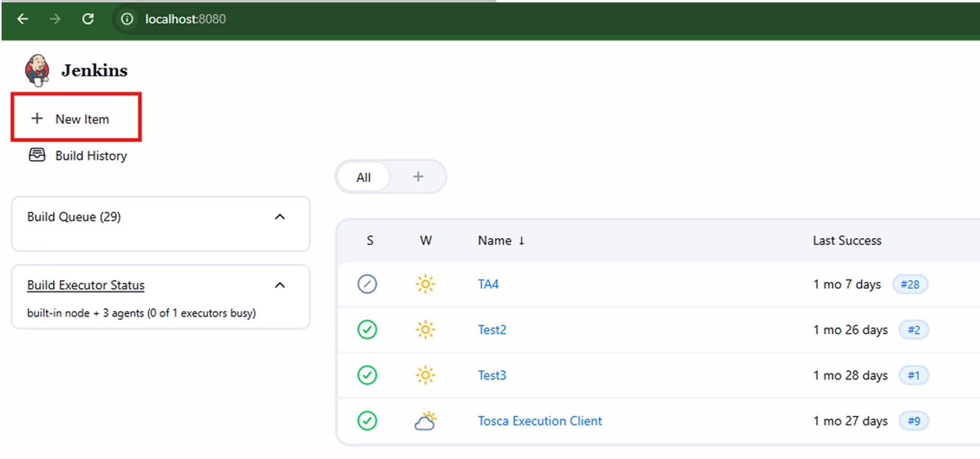
Task: Click the Tosca Execution Client success icon
Action: (367, 421)
